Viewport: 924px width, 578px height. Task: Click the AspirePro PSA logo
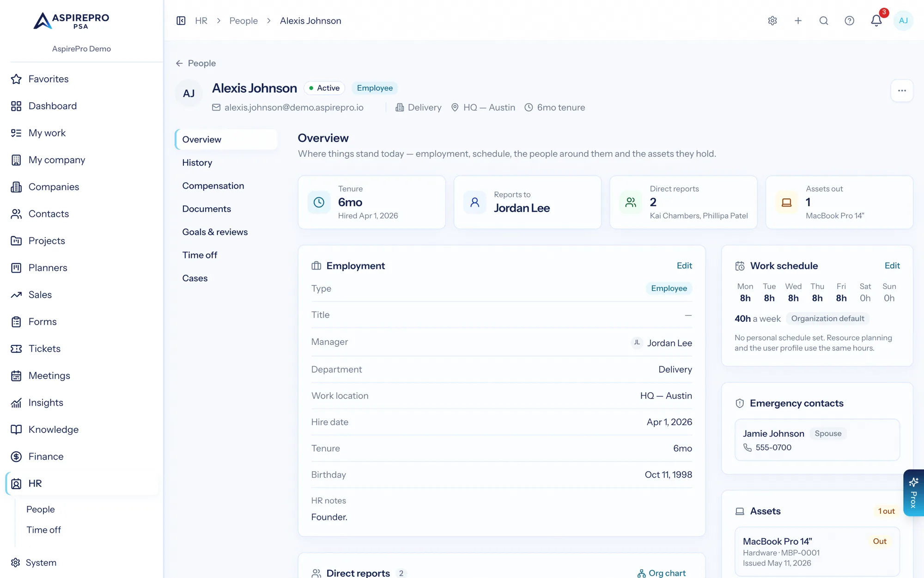tap(72, 21)
